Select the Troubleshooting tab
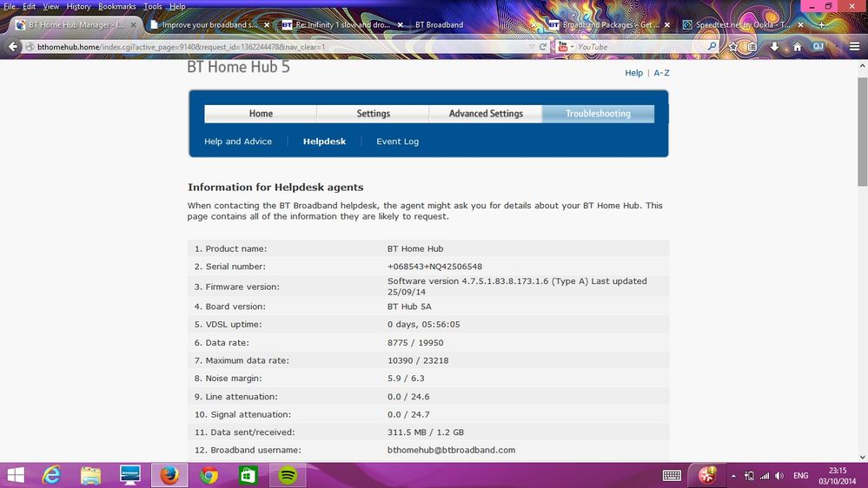This screenshot has width=868, height=488. 598,114
